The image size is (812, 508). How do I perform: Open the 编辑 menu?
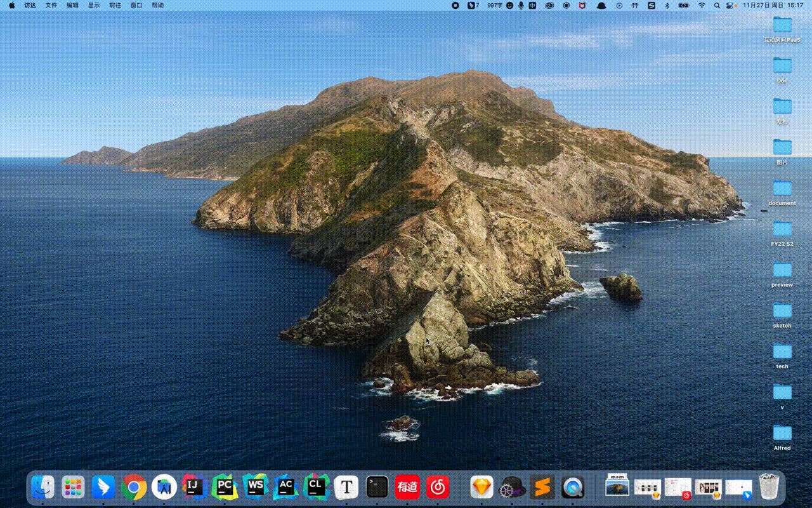(73, 5)
